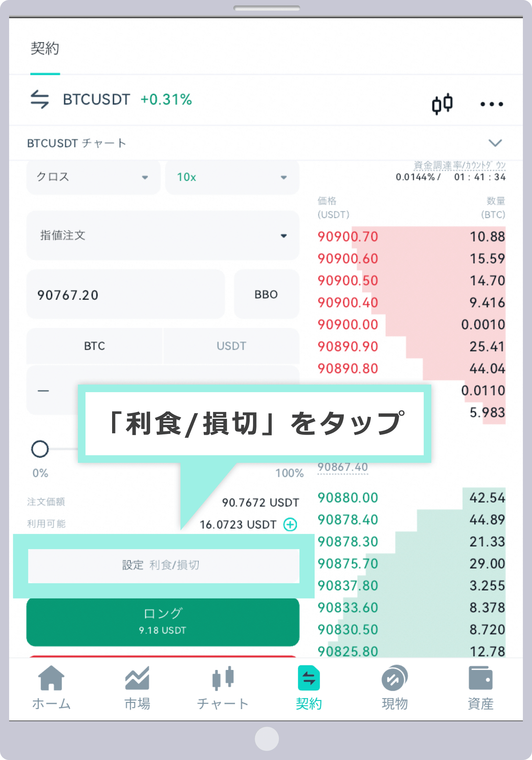Screen dimensions: 532x760
Task: Tap the plus icon next to 16.0723 USDT
Action: [x=290, y=524]
